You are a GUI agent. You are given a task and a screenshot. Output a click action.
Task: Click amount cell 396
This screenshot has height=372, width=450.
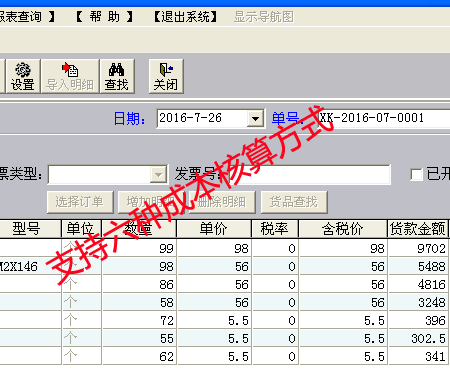tap(418, 320)
